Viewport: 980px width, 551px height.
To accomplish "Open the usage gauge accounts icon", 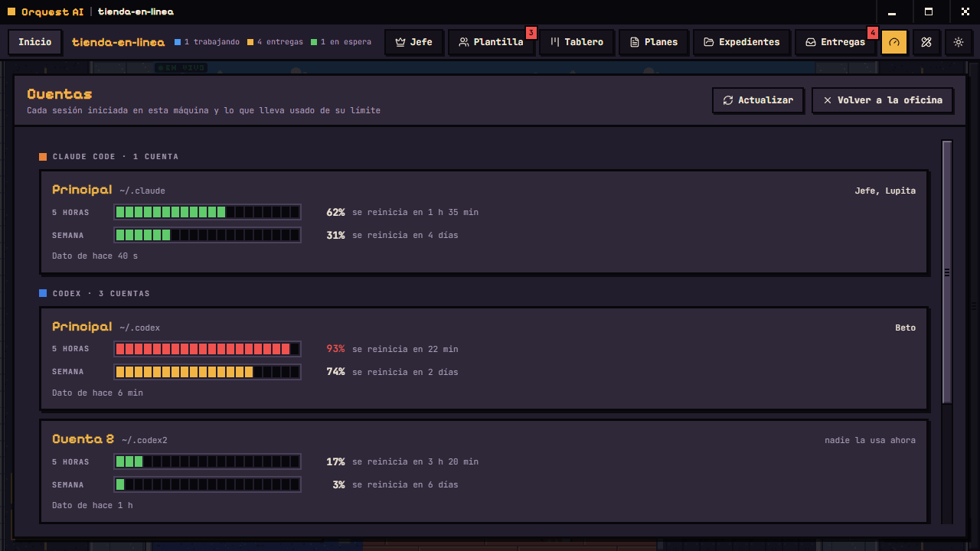I will (x=894, y=42).
